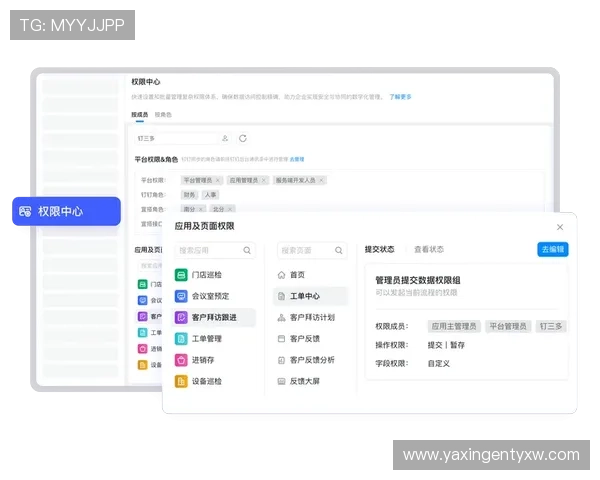The height and width of the screenshot is (480, 600).
Task: Click the 应用主管理员 member tag
Action: pyautogui.click(x=454, y=327)
